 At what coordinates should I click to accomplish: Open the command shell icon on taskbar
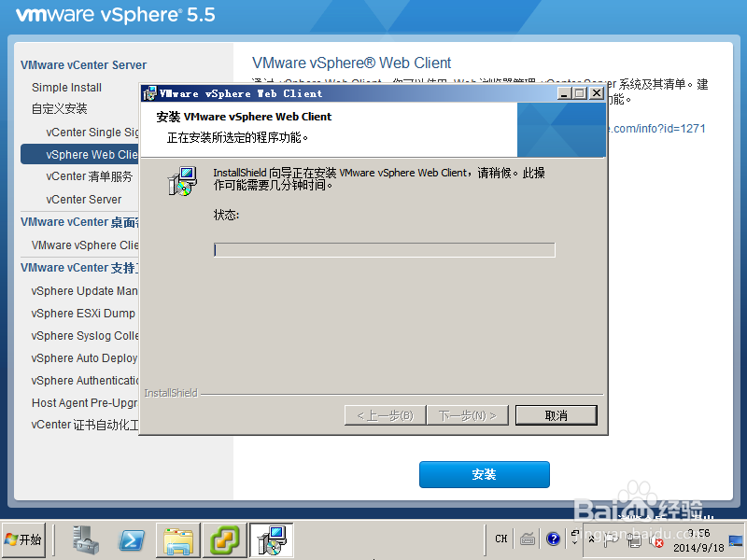(x=131, y=539)
